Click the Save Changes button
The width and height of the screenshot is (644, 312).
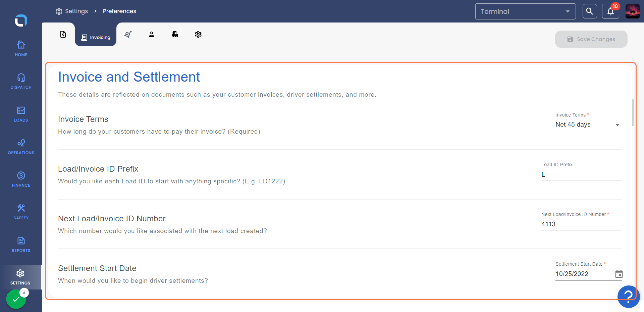tap(591, 39)
